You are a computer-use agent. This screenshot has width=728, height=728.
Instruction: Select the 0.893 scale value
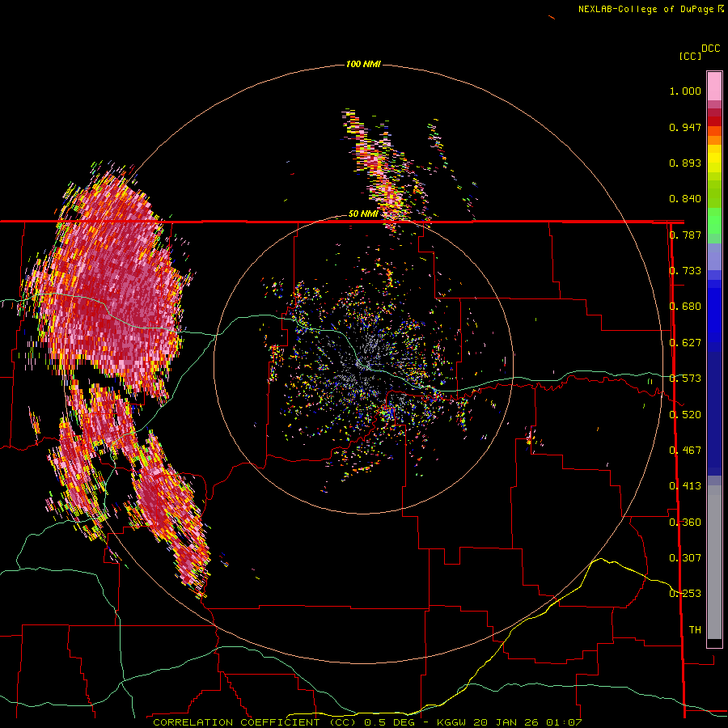685,163
